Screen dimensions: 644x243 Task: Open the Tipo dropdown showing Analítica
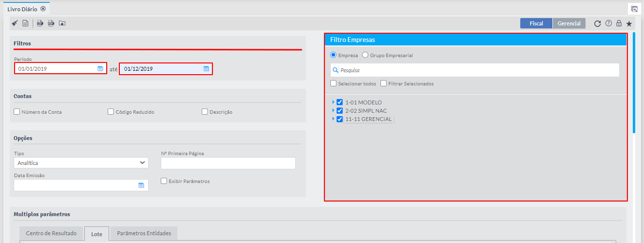click(x=81, y=162)
